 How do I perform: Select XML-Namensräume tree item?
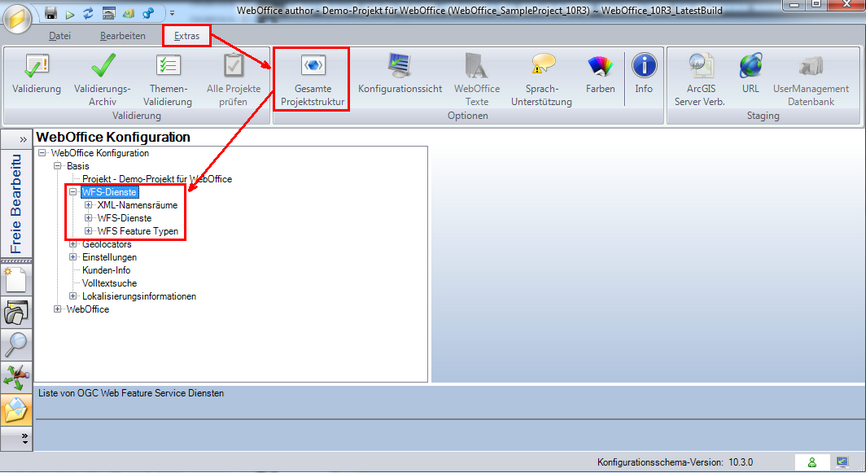[x=138, y=205]
